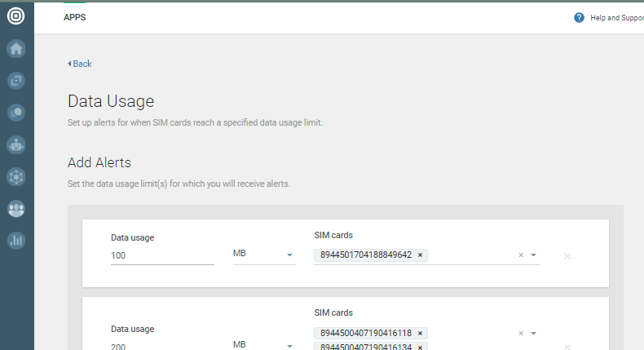Screen dimensions: 644x350
Task: Open the APPS tab in header
Action: pos(75,17)
